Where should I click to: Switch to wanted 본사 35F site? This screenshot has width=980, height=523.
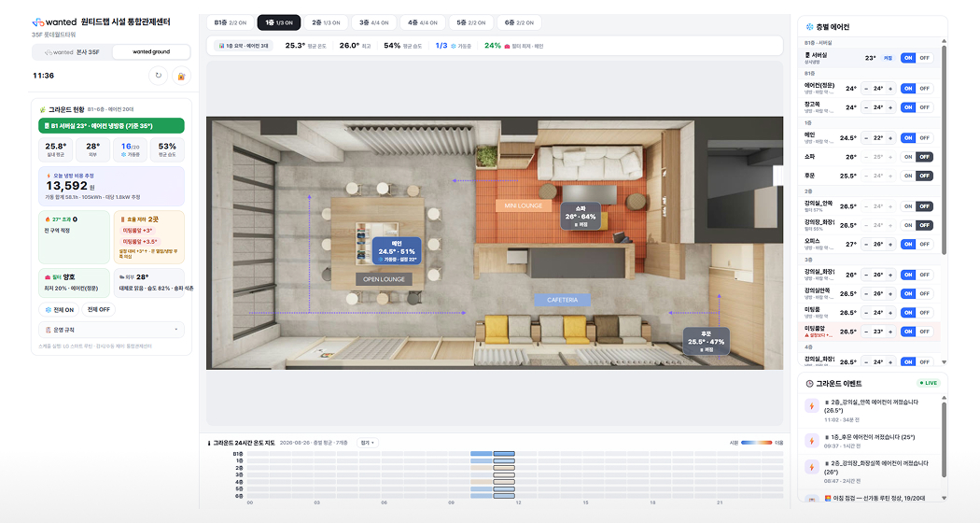73,52
